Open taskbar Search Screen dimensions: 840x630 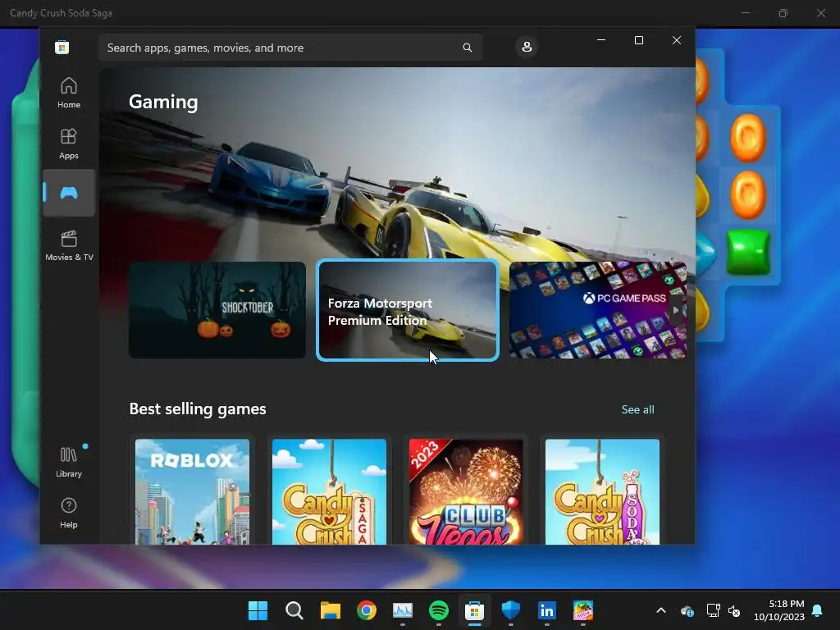[x=294, y=610]
